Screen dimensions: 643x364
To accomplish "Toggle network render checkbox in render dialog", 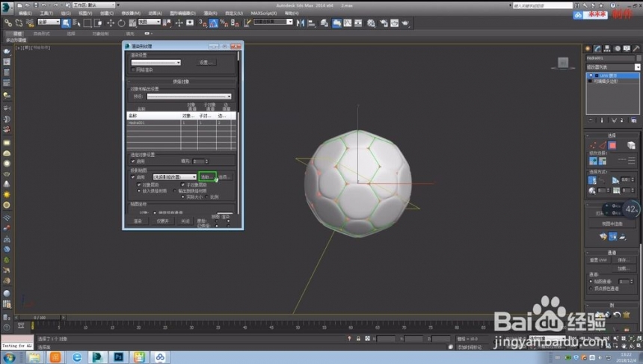I will click(133, 70).
